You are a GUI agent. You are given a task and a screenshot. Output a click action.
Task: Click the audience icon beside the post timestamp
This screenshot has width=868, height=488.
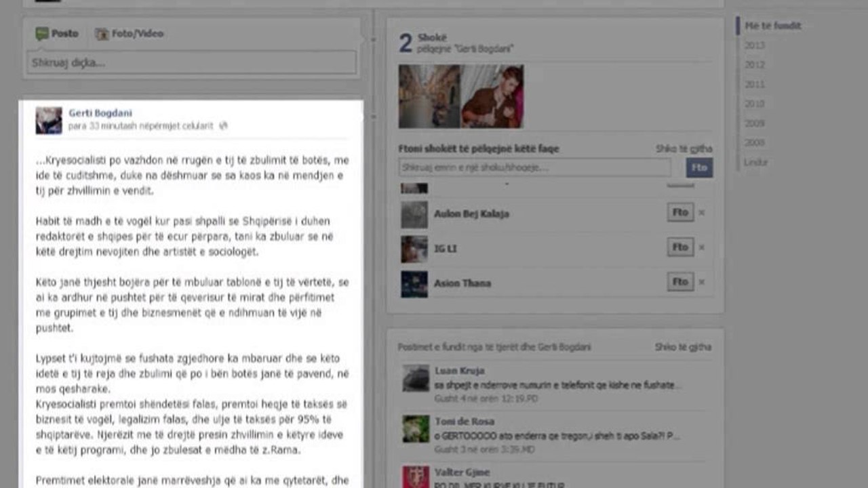[223, 126]
